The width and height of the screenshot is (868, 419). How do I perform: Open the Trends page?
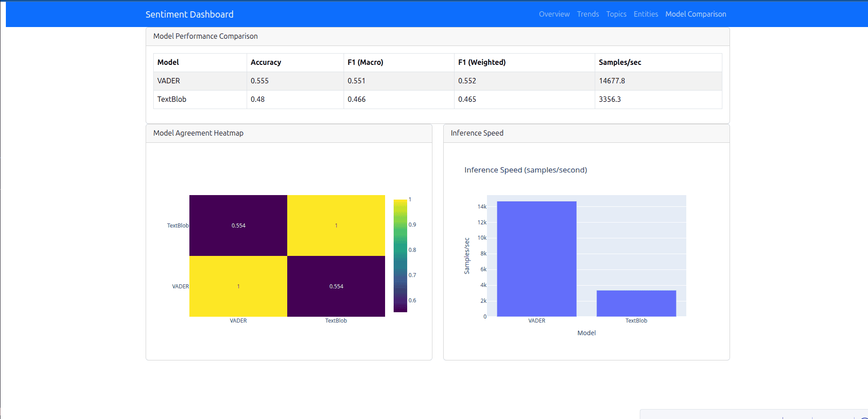pyautogui.click(x=588, y=14)
